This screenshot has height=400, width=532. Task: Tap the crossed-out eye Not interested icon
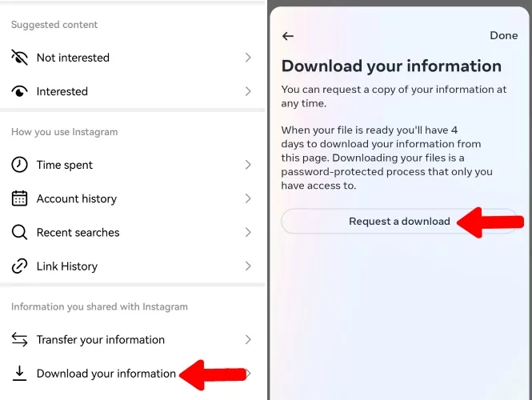[20, 58]
